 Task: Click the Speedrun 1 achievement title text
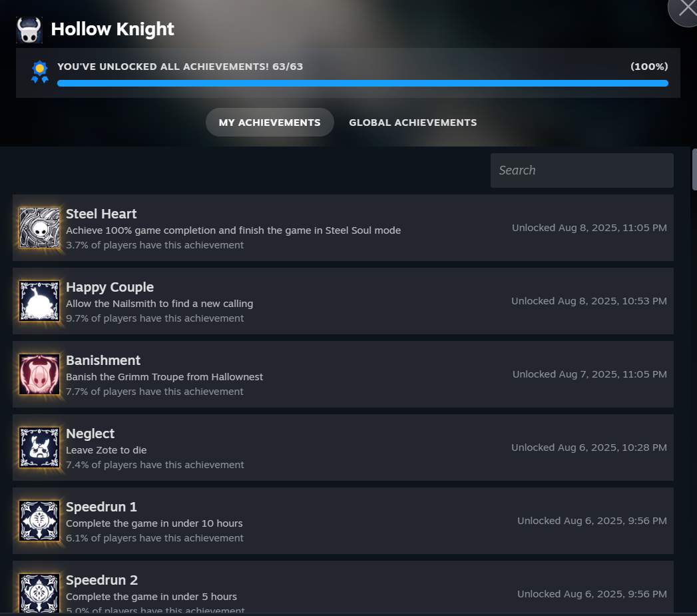pyautogui.click(x=101, y=507)
